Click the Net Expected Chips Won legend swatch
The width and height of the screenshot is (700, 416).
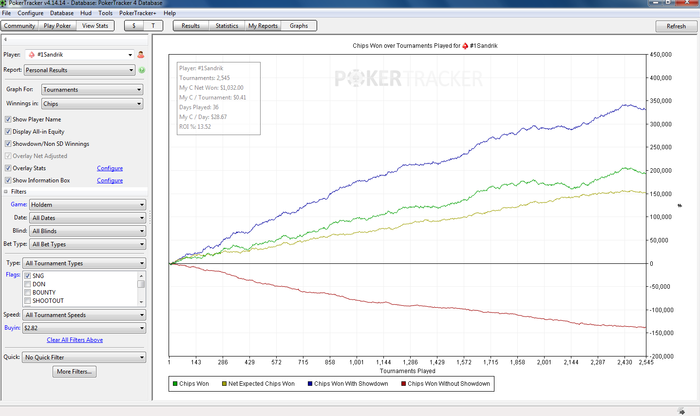[224, 383]
